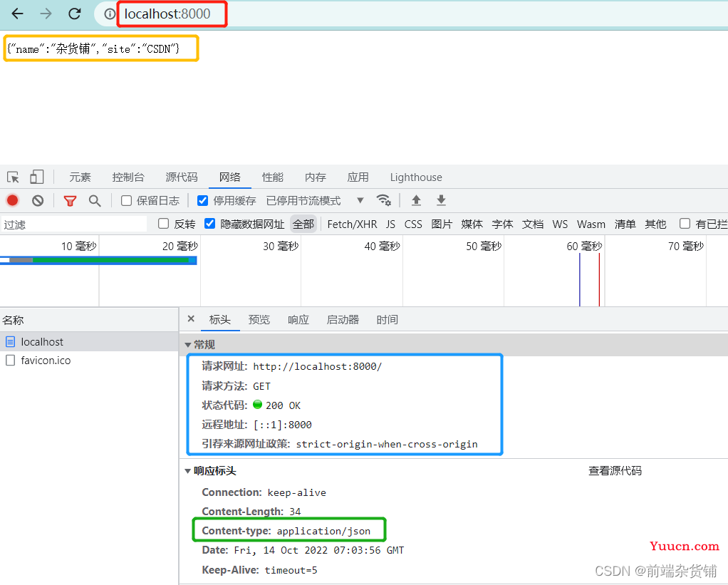
Task: Select the 网络 tab
Action: pyautogui.click(x=230, y=177)
